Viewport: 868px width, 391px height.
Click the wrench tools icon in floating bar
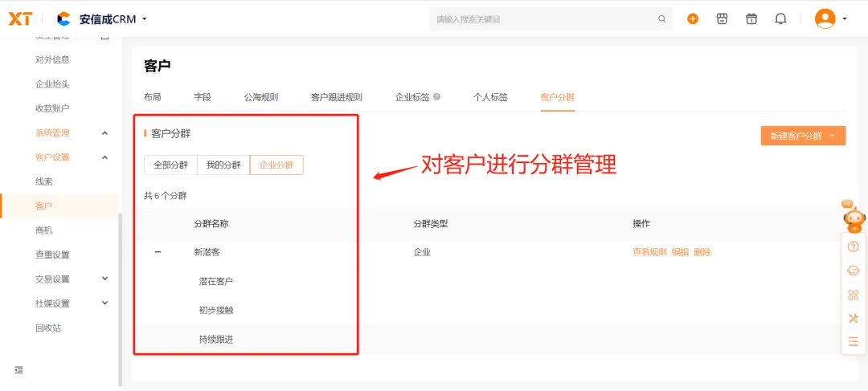point(854,318)
